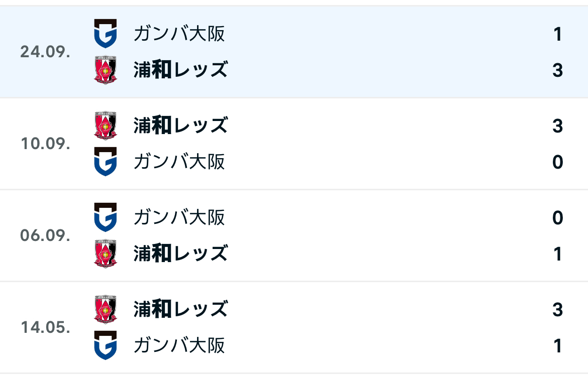Screen dimensions: 588x375
Task: Click Urawa Reds crest in 14.05. match
Action: [106, 309]
